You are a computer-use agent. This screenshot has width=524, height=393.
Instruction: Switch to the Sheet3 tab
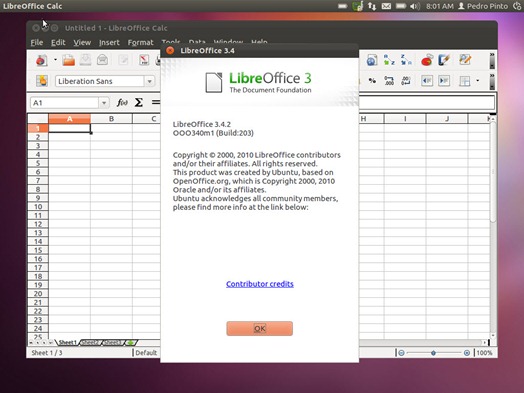pos(113,343)
